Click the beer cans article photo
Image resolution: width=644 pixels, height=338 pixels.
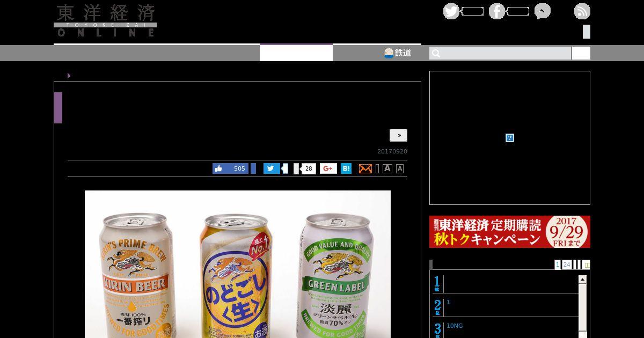coord(238,264)
